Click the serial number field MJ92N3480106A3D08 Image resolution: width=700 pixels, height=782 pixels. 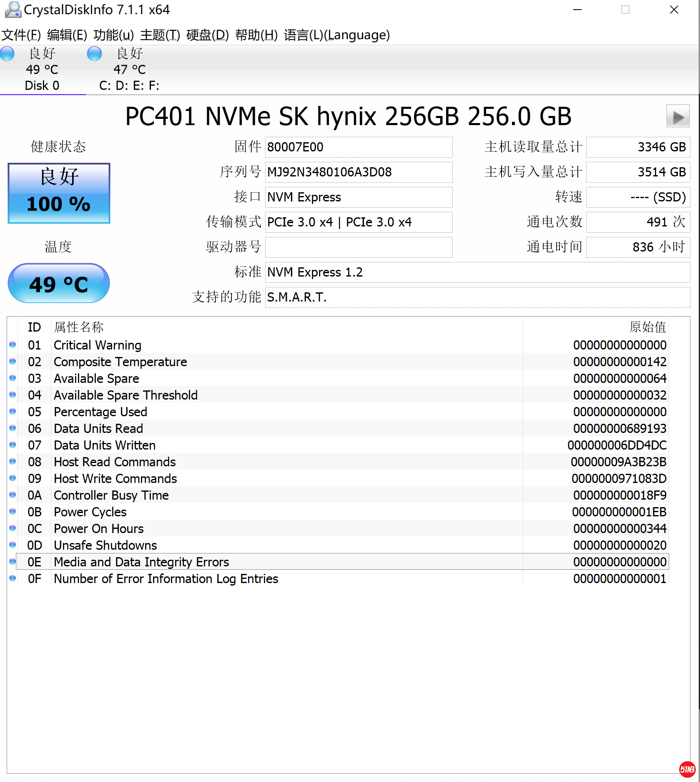tap(359, 172)
